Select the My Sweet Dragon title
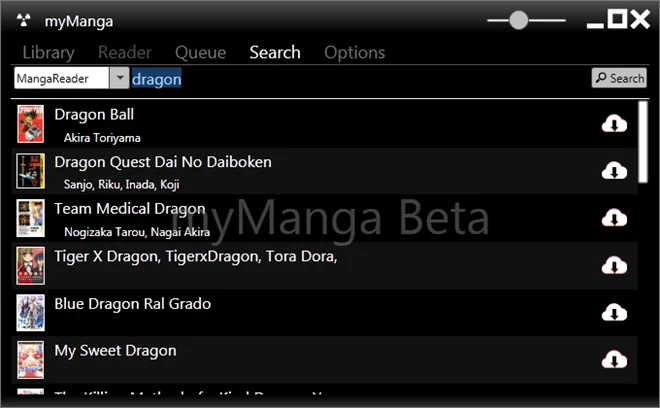Screen dimensions: 660x408 [115, 351]
